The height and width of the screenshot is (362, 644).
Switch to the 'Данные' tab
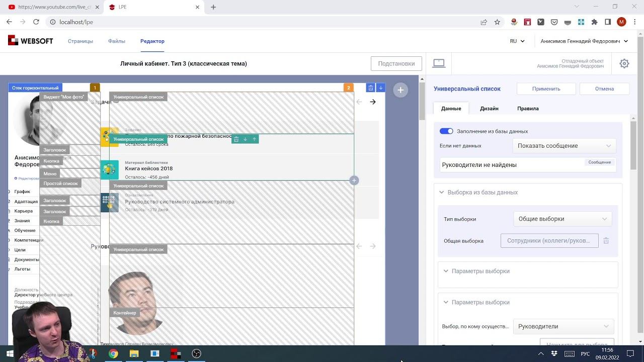451,109
